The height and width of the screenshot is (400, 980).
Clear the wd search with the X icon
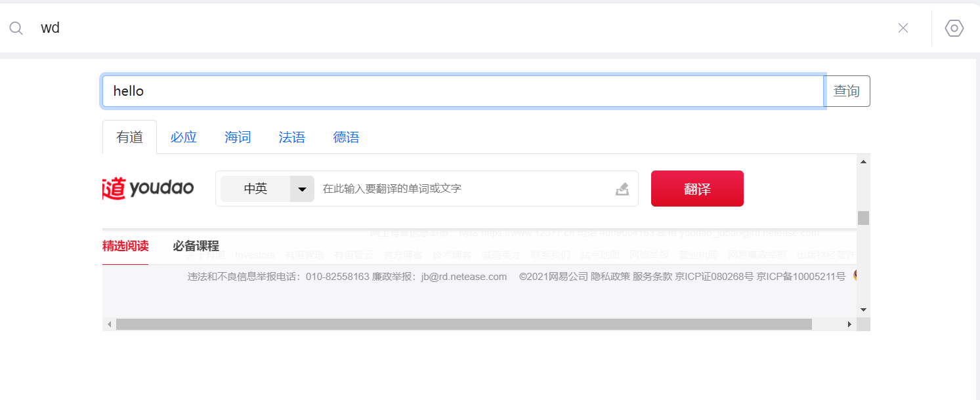pyautogui.click(x=903, y=28)
